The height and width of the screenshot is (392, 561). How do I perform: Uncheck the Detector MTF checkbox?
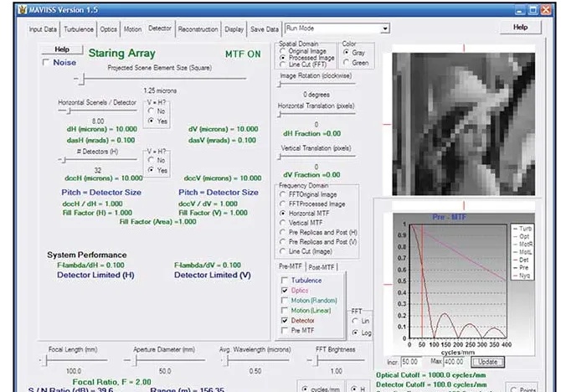[285, 321]
